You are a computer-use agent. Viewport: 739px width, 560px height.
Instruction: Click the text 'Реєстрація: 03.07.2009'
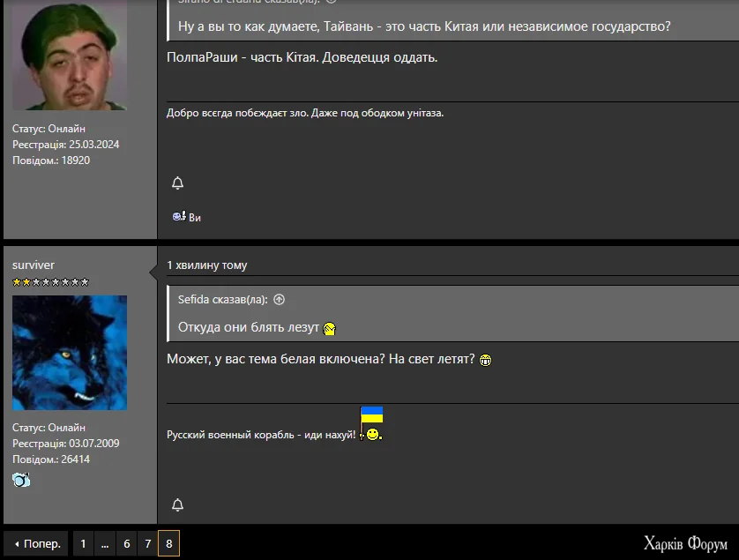pos(66,443)
